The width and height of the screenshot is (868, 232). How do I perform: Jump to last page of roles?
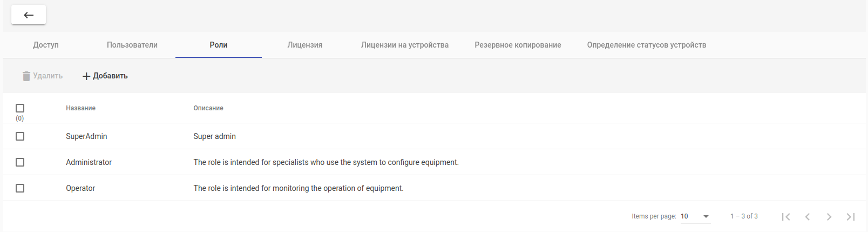[851, 217]
